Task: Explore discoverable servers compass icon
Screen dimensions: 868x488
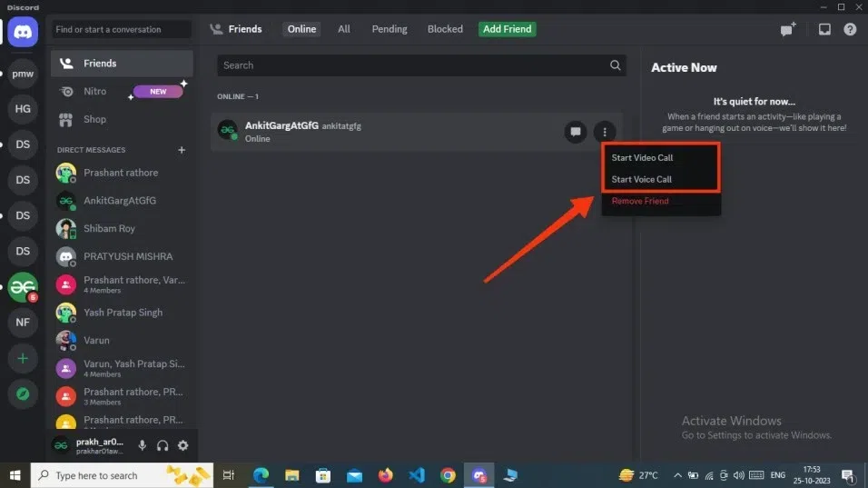Action: [23, 393]
